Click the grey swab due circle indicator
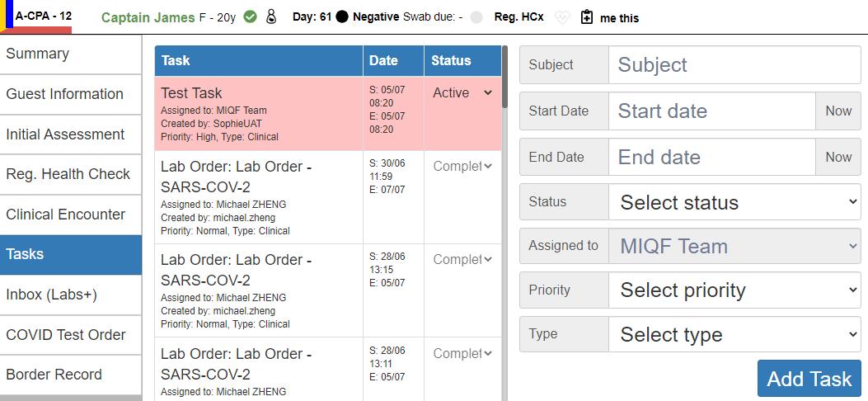Screen dimensions: 868x401 coord(476,17)
